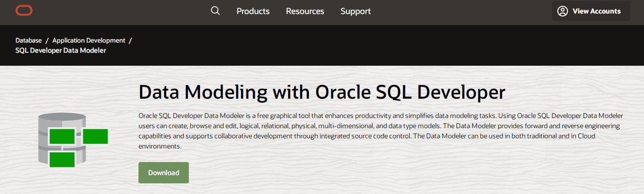This screenshot has height=194, width=644.
Task: Open search with the magnifier icon
Action: tap(215, 11)
